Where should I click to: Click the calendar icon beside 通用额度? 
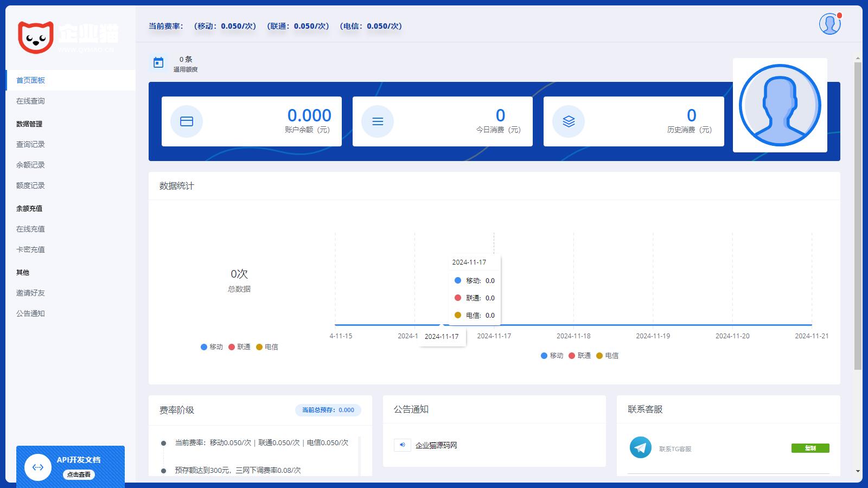tap(158, 63)
